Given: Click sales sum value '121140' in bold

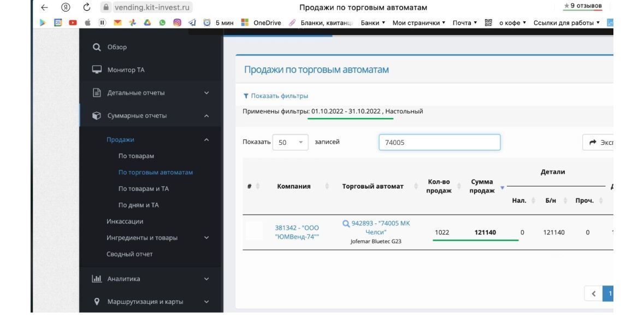Looking at the screenshot, I should coord(485,232).
